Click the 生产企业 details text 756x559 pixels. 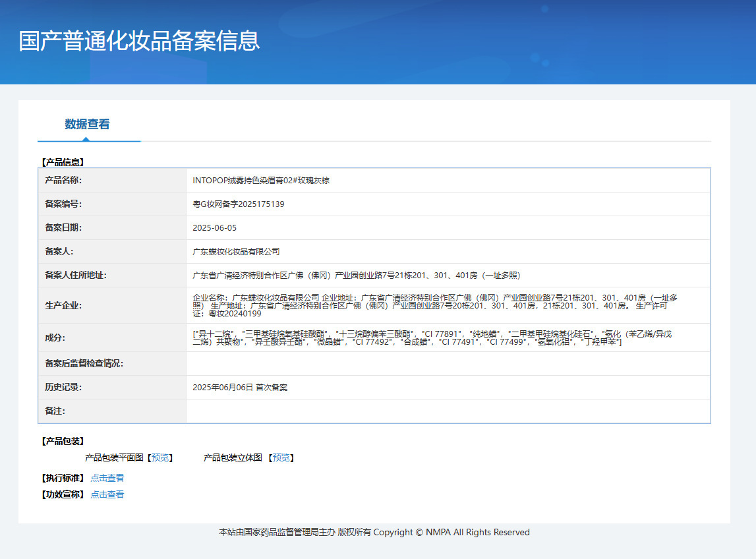click(x=435, y=305)
